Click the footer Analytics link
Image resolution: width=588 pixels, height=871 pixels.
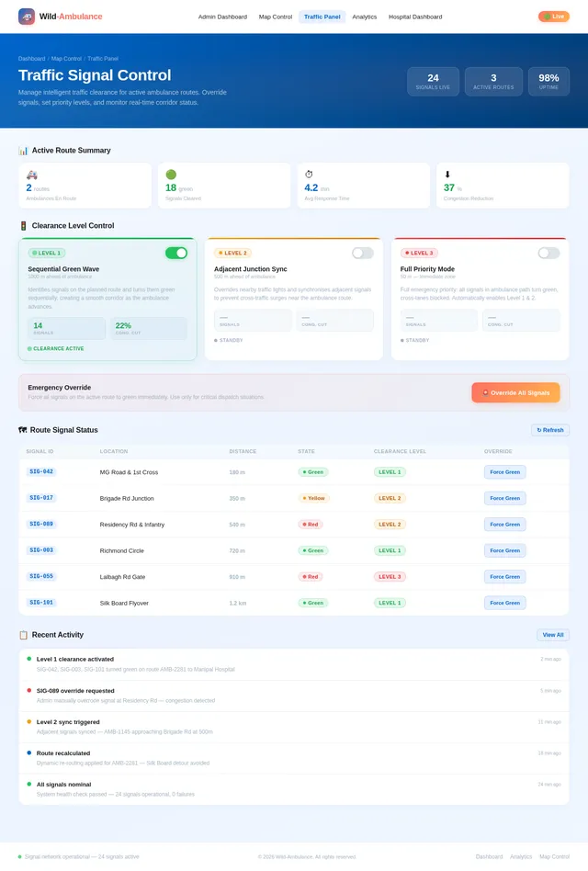coord(521,856)
